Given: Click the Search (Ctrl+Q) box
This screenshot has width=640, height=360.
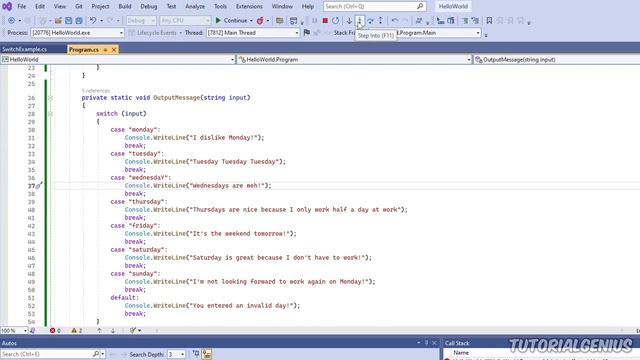Looking at the screenshot, I should [x=374, y=7].
